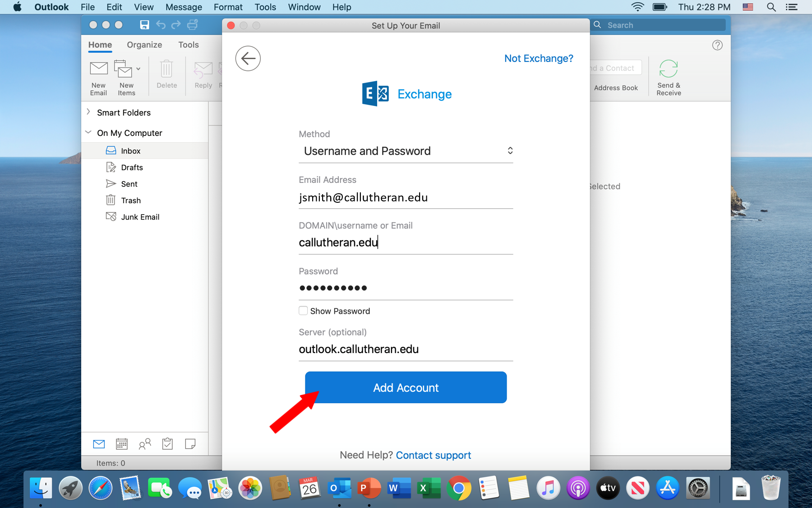
Task: Open Microsoft Word from the Dock
Action: 399,488
